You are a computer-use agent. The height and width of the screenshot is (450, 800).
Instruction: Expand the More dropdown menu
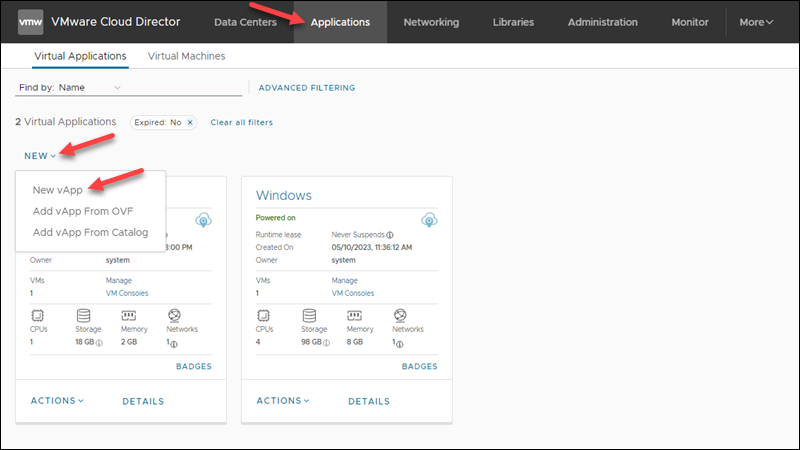click(756, 22)
